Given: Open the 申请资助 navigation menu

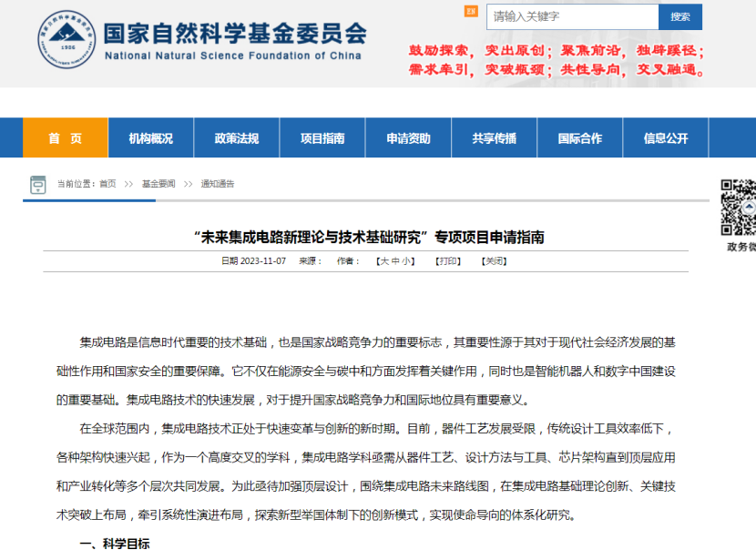Looking at the screenshot, I should (408, 138).
